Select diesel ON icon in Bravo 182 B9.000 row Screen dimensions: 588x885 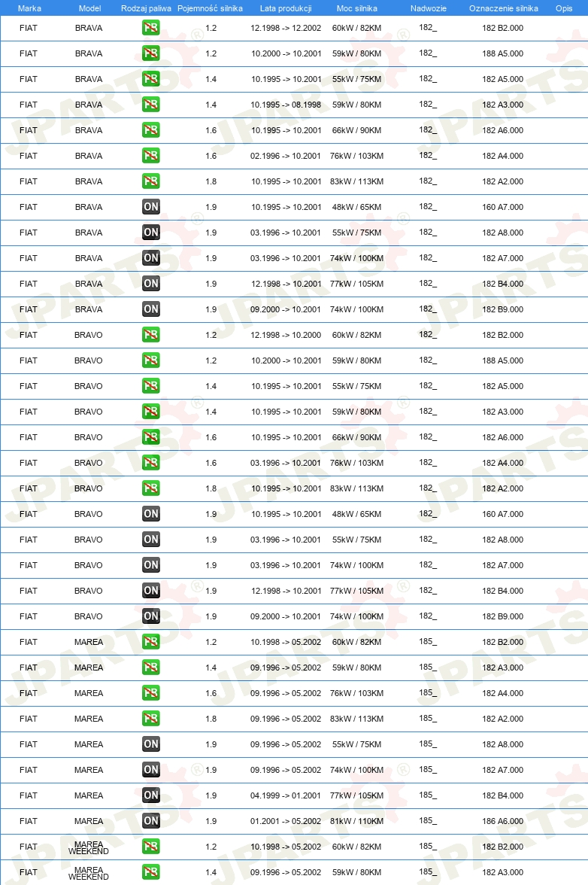(x=150, y=616)
